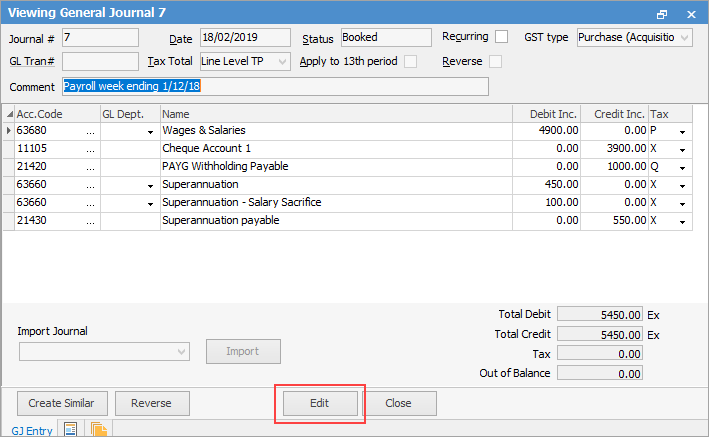Tick the Recurring checkbox
Viewport: 709px width, 437px height.
501,37
